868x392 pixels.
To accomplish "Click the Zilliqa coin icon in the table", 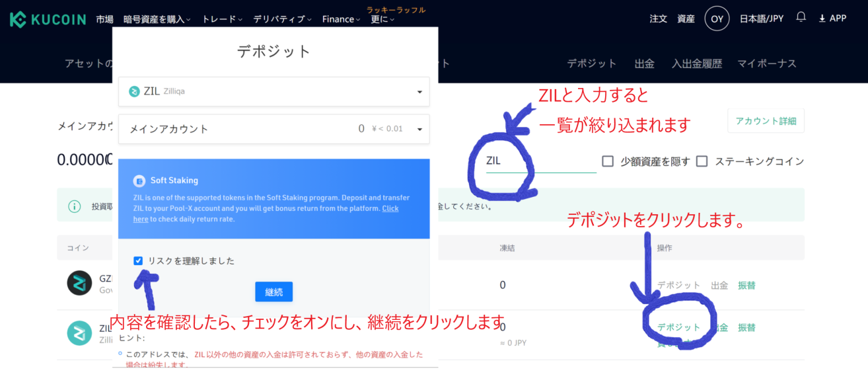I will pyautogui.click(x=79, y=333).
